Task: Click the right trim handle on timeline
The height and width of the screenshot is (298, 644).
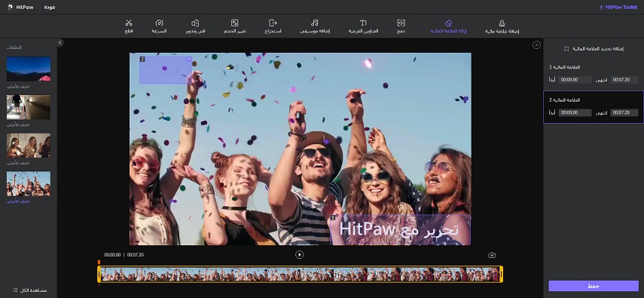Action: [x=502, y=274]
